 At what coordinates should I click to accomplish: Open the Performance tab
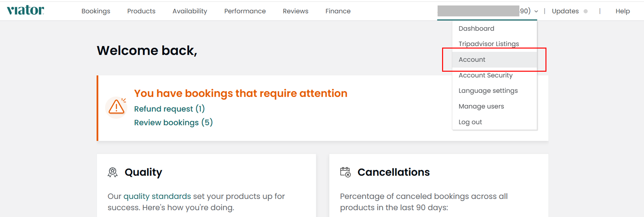click(245, 11)
